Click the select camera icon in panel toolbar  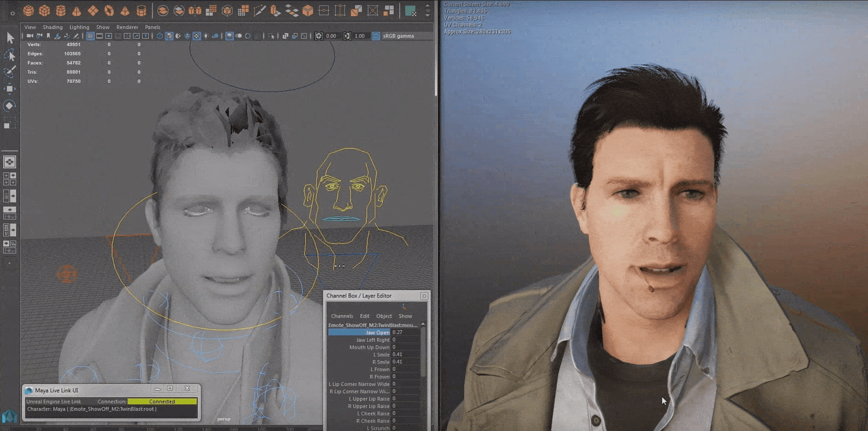(29, 36)
